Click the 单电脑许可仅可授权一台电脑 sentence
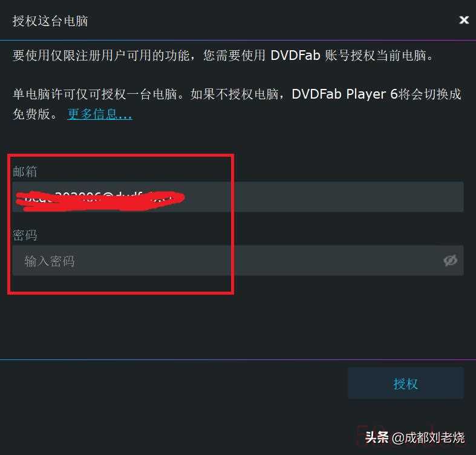The height and width of the screenshot is (455, 476). tap(95, 94)
